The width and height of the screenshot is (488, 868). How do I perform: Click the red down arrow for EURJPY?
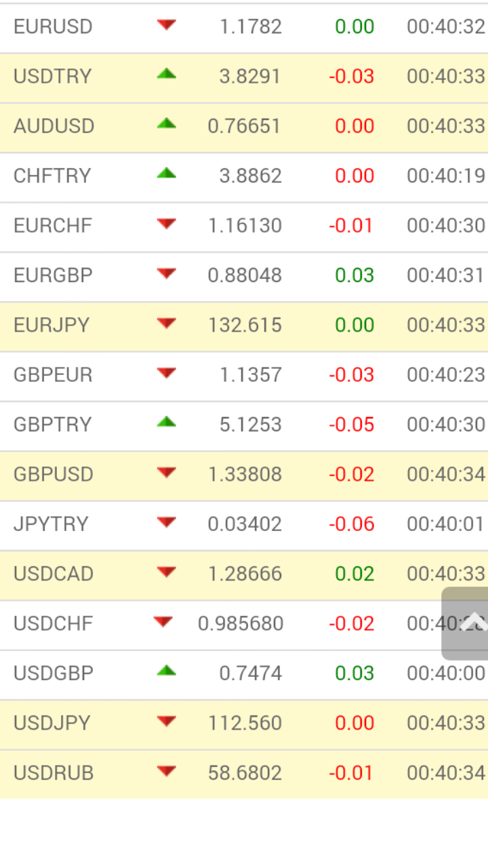pyautogui.click(x=166, y=323)
